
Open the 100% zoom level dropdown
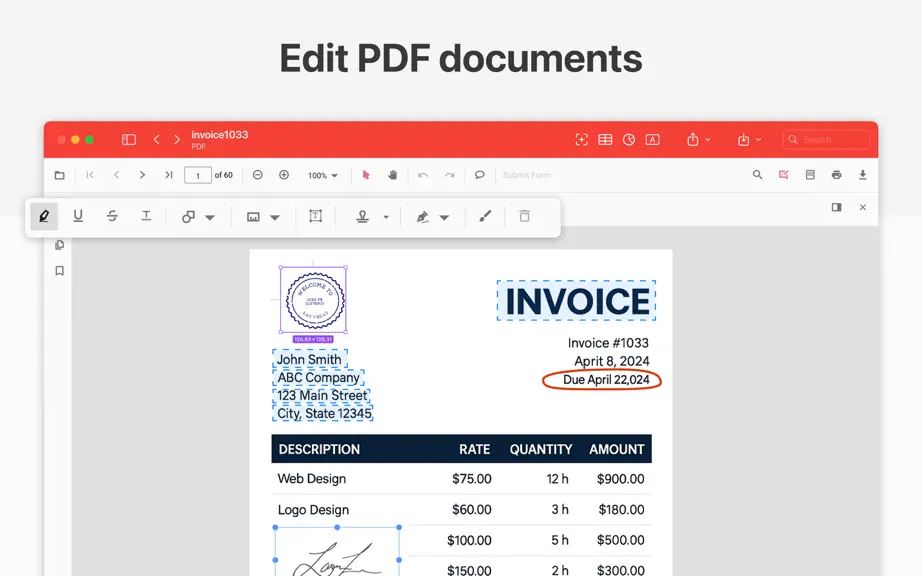coord(323,175)
